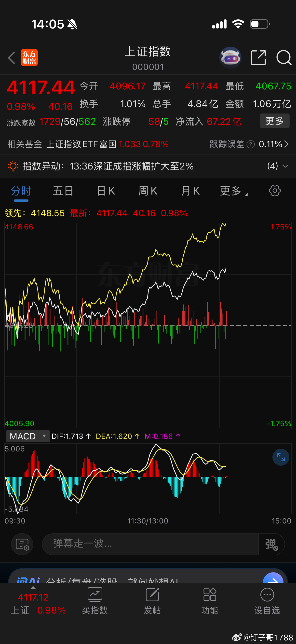Switch to the 月K tab
The image size is (296, 644).
[190, 191]
